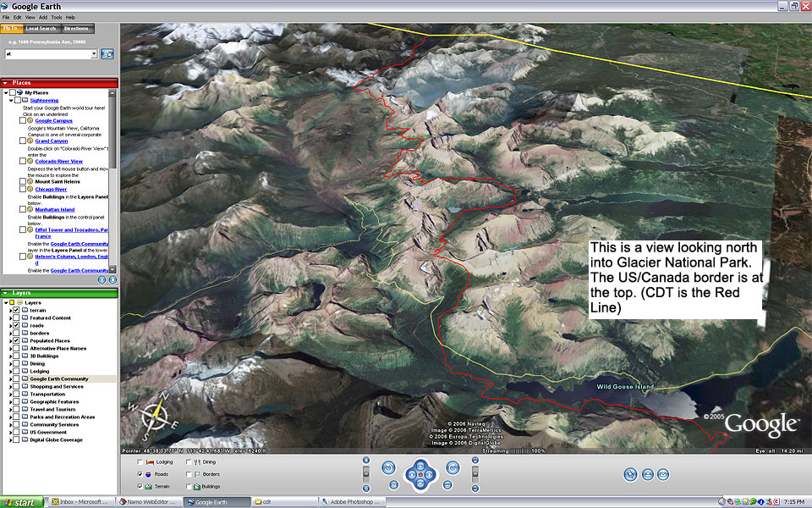This screenshot has width=812, height=508.
Task: Click the Roads shield icon in bottom panel
Action: [x=149, y=474]
